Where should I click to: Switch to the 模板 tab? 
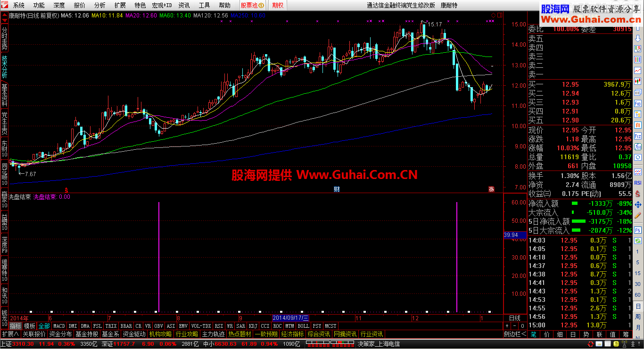30,326
